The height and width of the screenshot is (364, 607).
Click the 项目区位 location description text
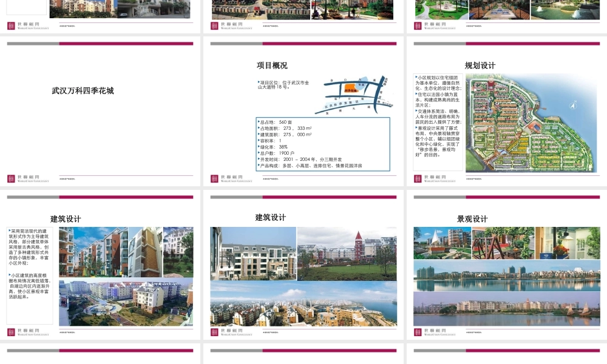click(283, 85)
